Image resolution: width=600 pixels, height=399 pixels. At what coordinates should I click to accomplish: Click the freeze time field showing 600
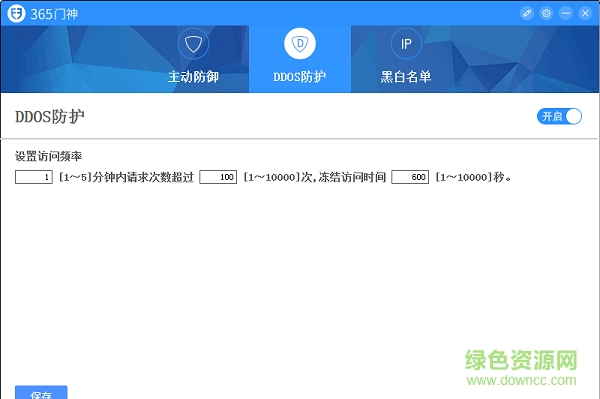point(410,177)
